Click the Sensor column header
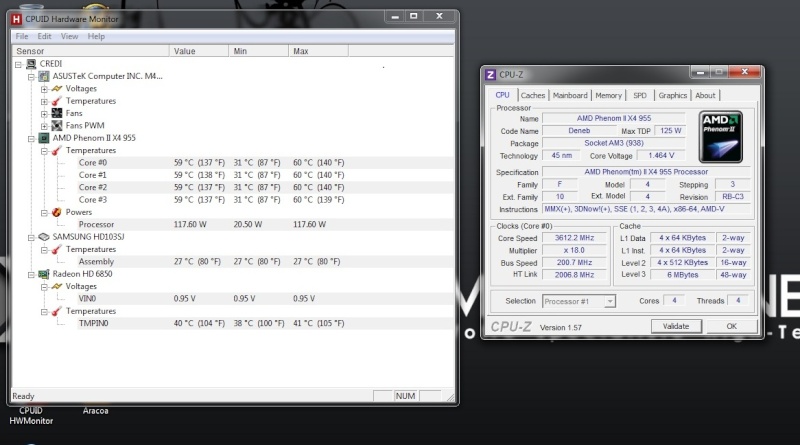The height and width of the screenshot is (445, 800). [x=90, y=51]
